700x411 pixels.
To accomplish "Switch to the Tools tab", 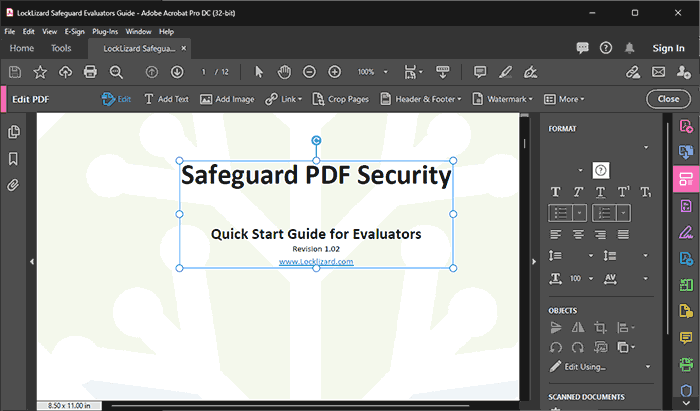I will (61, 48).
